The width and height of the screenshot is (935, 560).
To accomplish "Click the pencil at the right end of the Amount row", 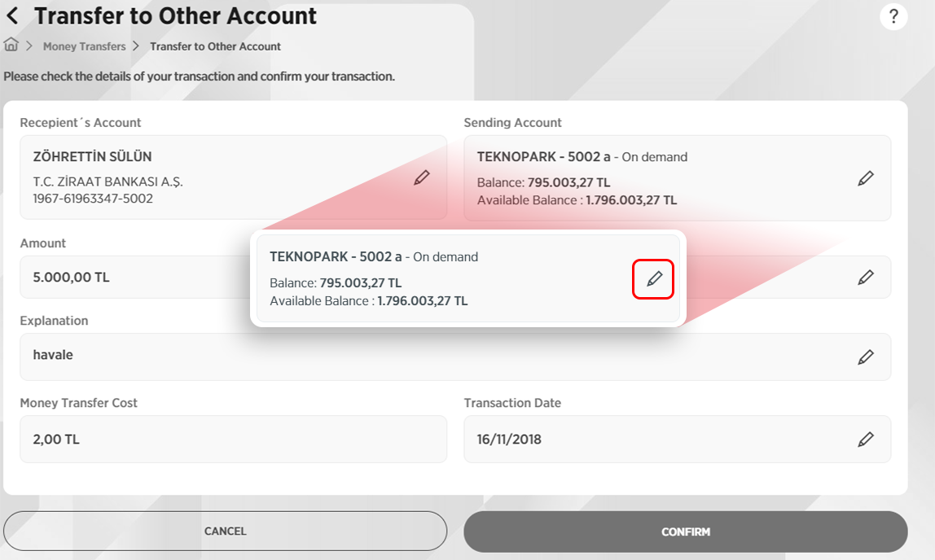I will (866, 278).
